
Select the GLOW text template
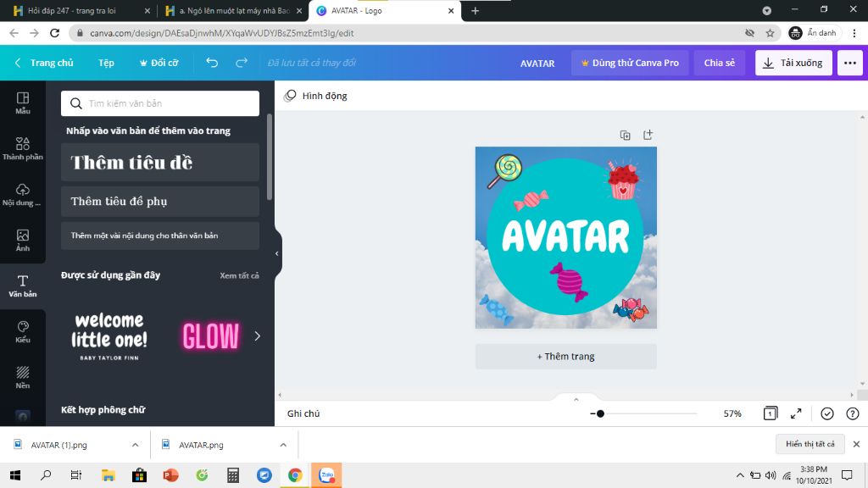click(x=211, y=335)
